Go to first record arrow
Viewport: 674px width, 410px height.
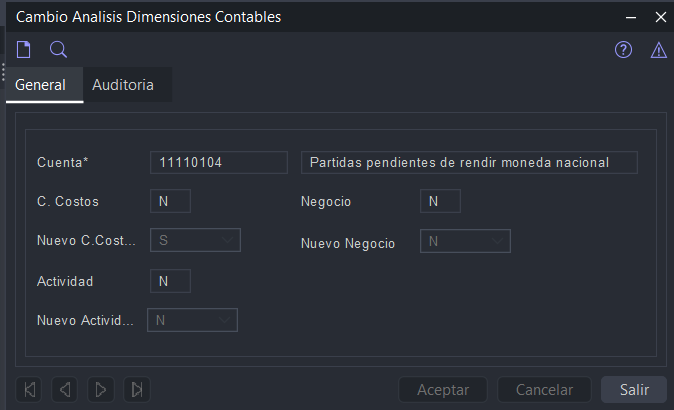pyautogui.click(x=30, y=389)
